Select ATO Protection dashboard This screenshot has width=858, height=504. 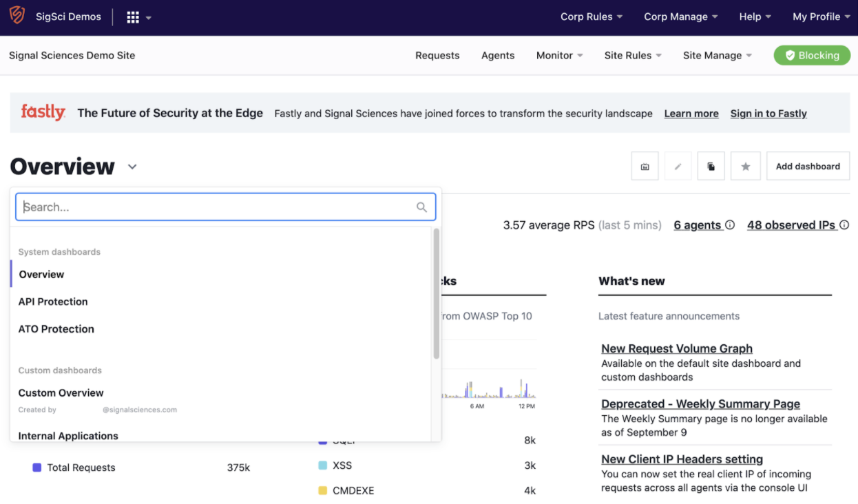(x=221, y=329)
